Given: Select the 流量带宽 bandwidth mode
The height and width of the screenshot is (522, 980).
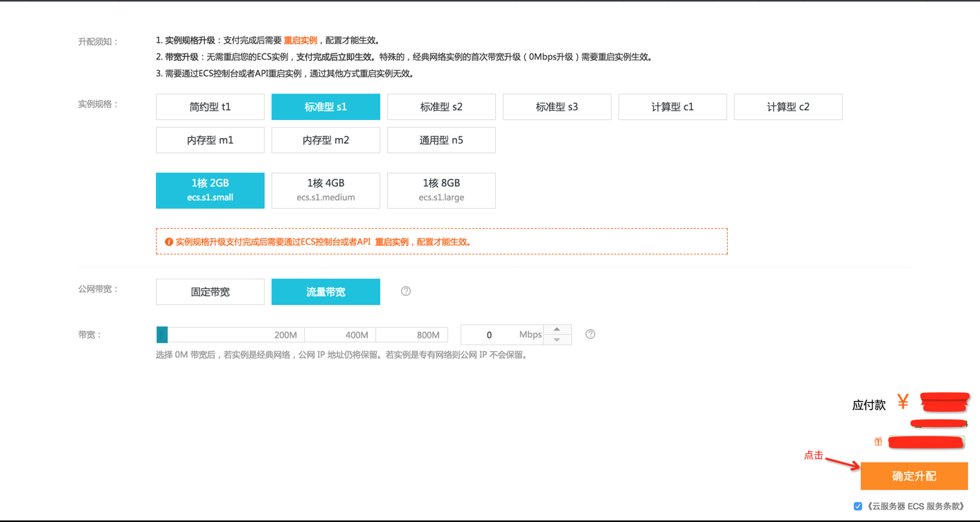Looking at the screenshot, I should point(326,291).
